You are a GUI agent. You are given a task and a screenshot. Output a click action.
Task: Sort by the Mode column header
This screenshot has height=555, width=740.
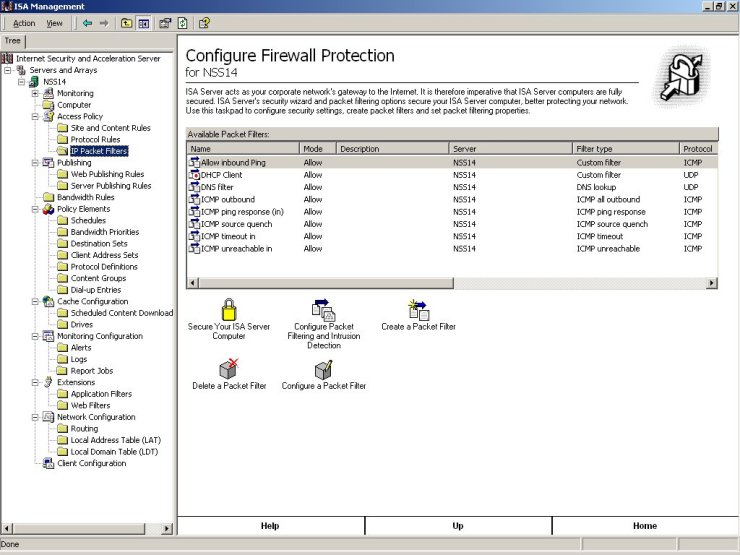click(x=318, y=149)
